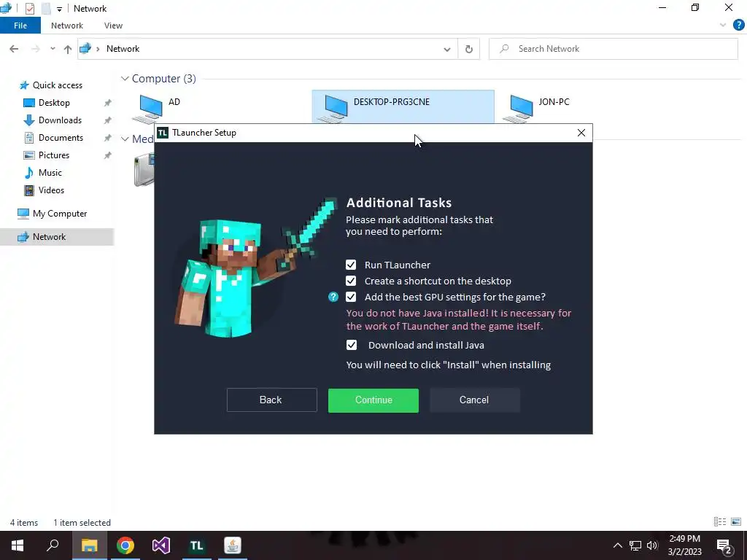The image size is (747, 560).
Task: Toggle Add the best GPU settings checkbox
Action: 351,297
